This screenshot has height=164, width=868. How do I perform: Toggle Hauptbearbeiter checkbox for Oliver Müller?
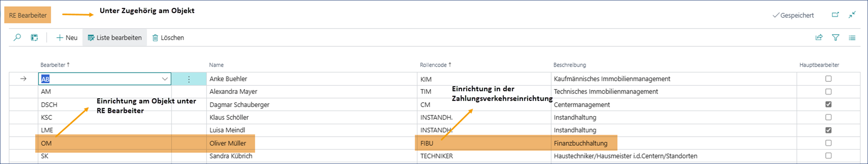click(828, 143)
